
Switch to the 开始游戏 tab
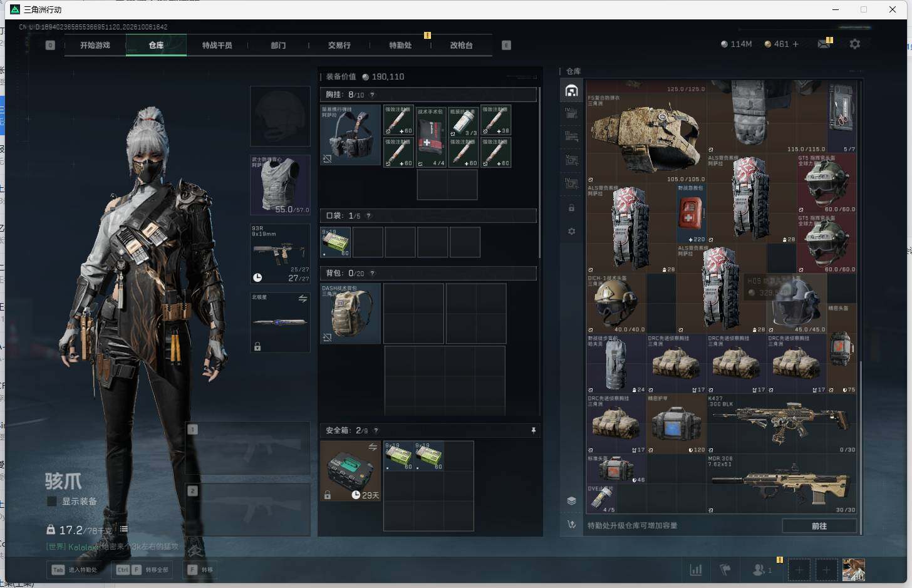pos(95,45)
